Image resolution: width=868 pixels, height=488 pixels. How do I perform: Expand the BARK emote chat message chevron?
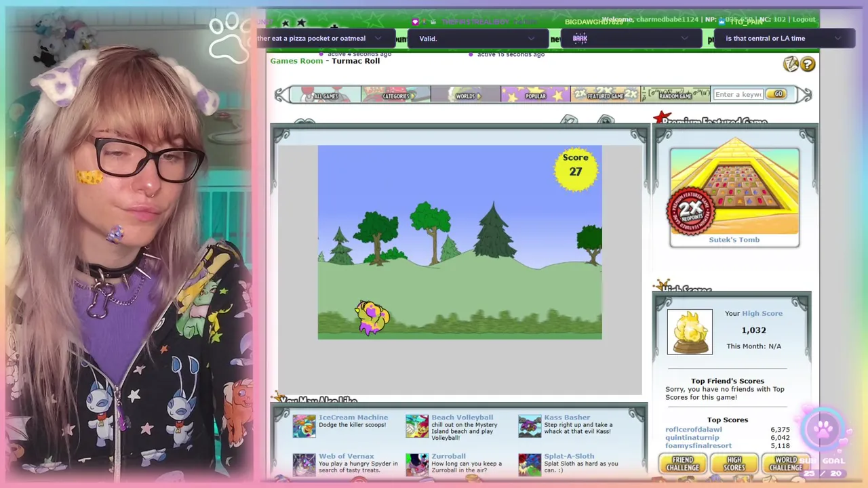pyautogui.click(x=684, y=39)
